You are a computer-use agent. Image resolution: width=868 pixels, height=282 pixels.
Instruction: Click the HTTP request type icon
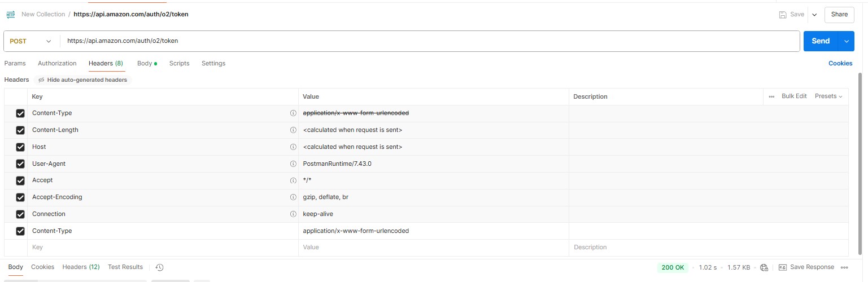pyautogui.click(x=11, y=15)
